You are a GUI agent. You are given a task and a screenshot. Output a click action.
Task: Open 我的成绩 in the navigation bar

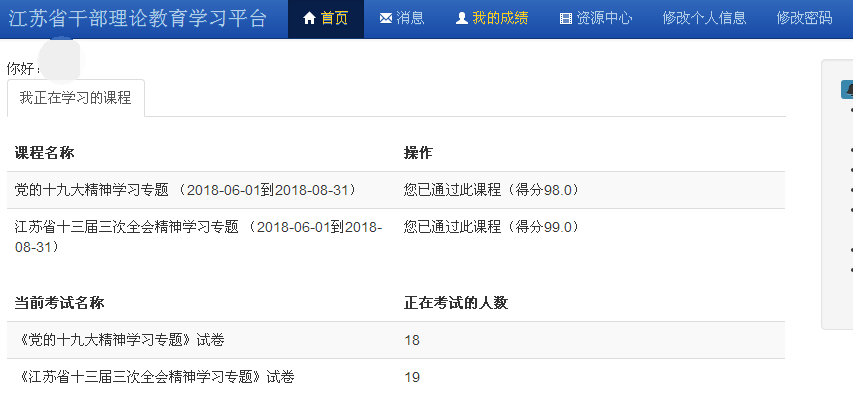492,19
